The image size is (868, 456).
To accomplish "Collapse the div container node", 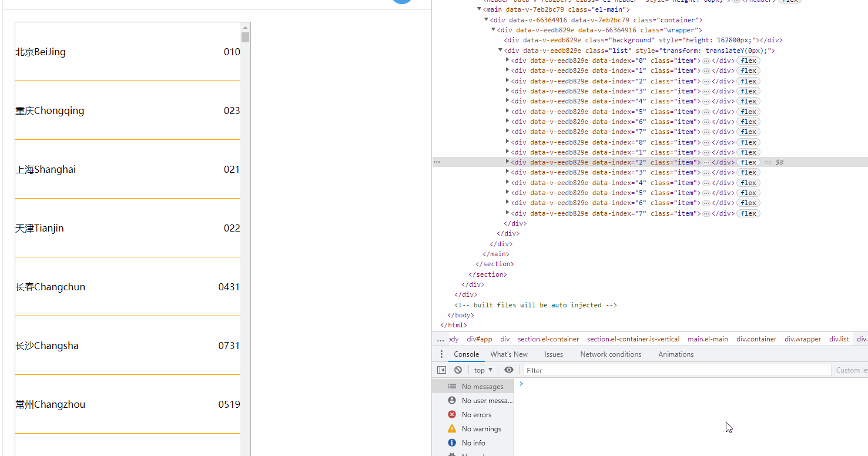I will 487,20.
